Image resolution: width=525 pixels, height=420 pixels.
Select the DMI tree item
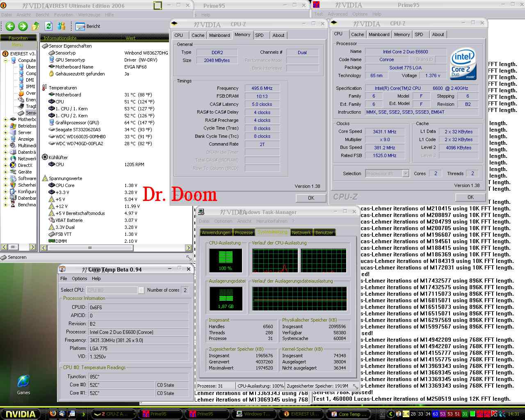pos(30,80)
